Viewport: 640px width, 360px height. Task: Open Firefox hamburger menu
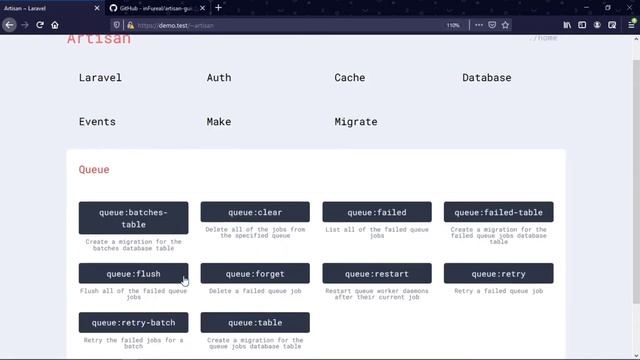pos(631,25)
